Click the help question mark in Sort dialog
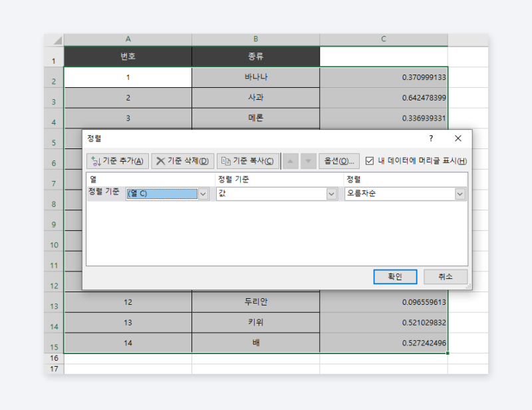The height and width of the screenshot is (410, 532). (x=431, y=138)
